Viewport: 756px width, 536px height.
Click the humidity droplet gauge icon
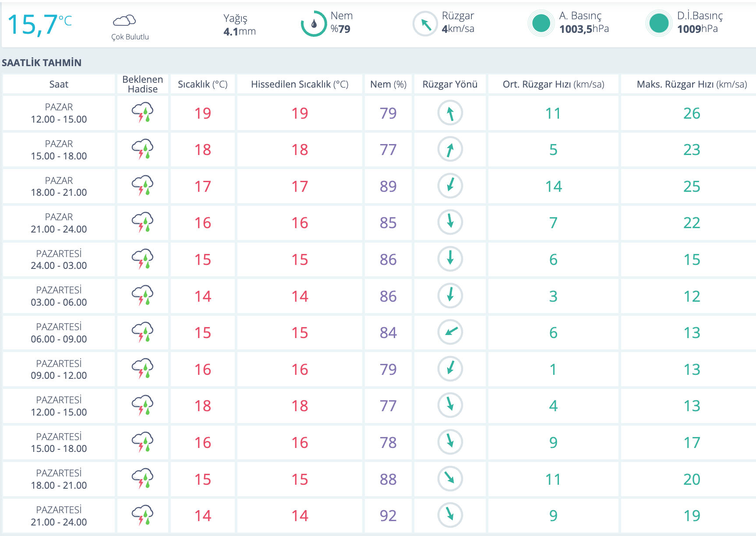click(314, 24)
